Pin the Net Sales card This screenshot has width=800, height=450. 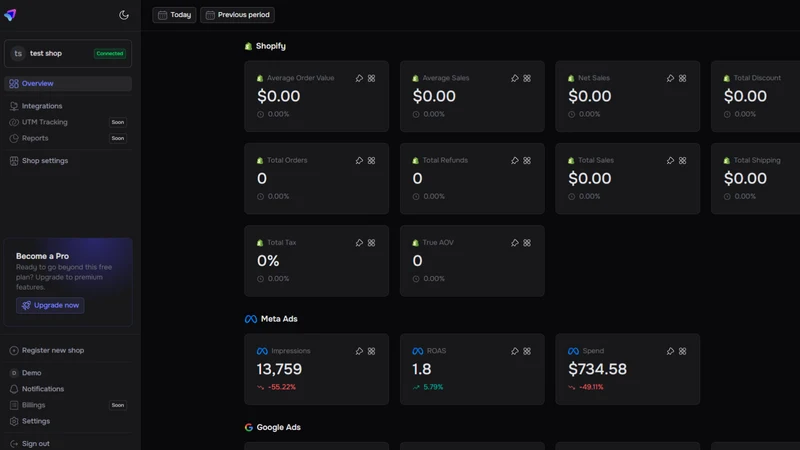[x=670, y=78]
